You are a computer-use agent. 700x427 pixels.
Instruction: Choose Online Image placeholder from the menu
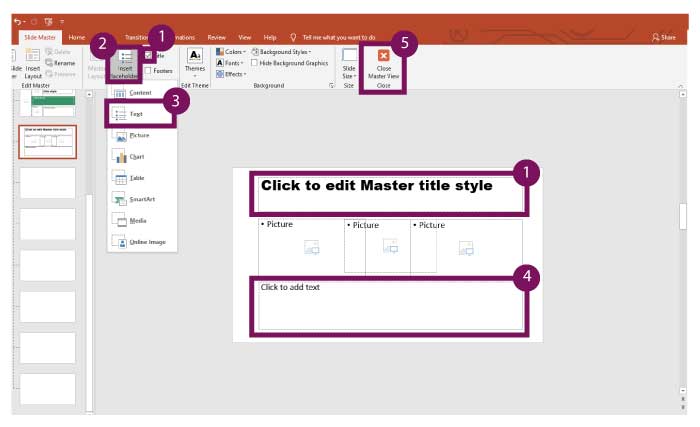tap(142, 242)
